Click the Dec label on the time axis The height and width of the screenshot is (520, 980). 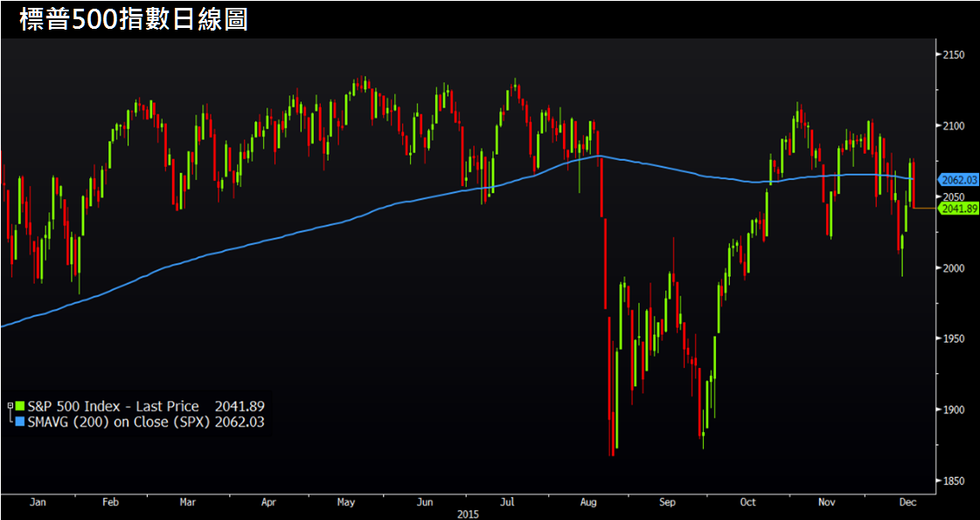[x=907, y=502]
